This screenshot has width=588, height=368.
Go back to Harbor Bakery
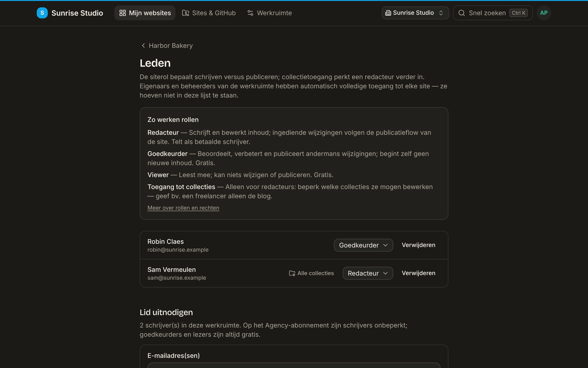click(167, 46)
